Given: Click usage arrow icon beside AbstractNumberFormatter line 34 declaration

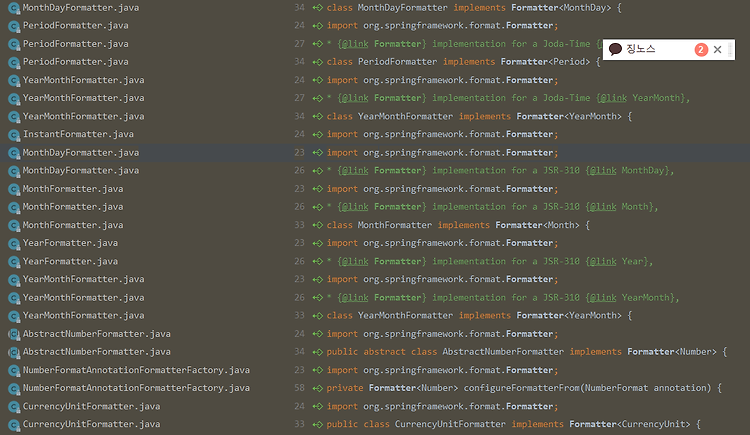Looking at the screenshot, I should pyautogui.click(x=318, y=352).
